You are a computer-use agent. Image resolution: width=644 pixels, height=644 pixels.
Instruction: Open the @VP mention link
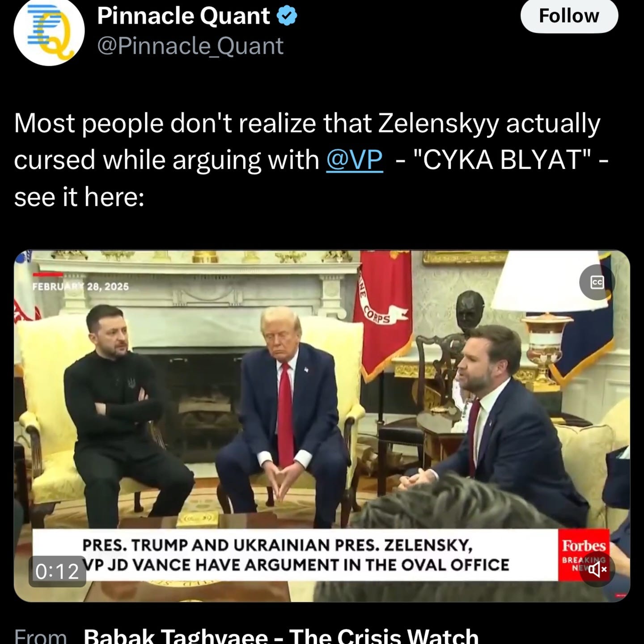[355, 160]
